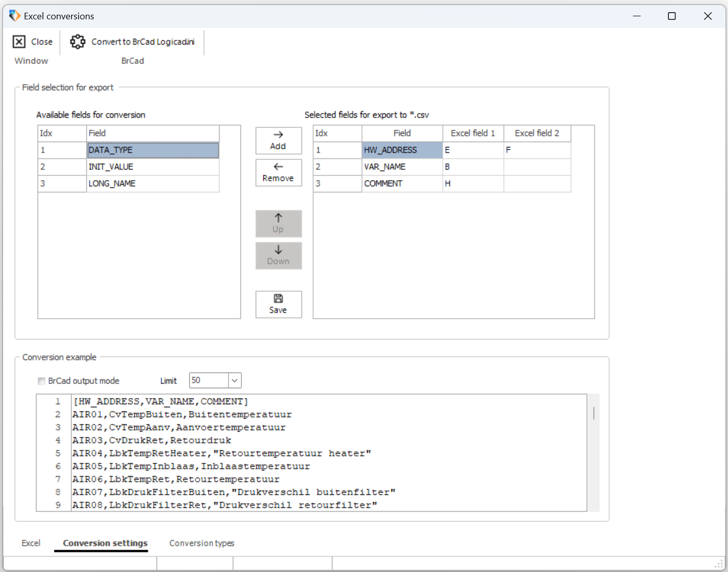Select LONG_NAME in the available fields list

pyautogui.click(x=153, y=183)
